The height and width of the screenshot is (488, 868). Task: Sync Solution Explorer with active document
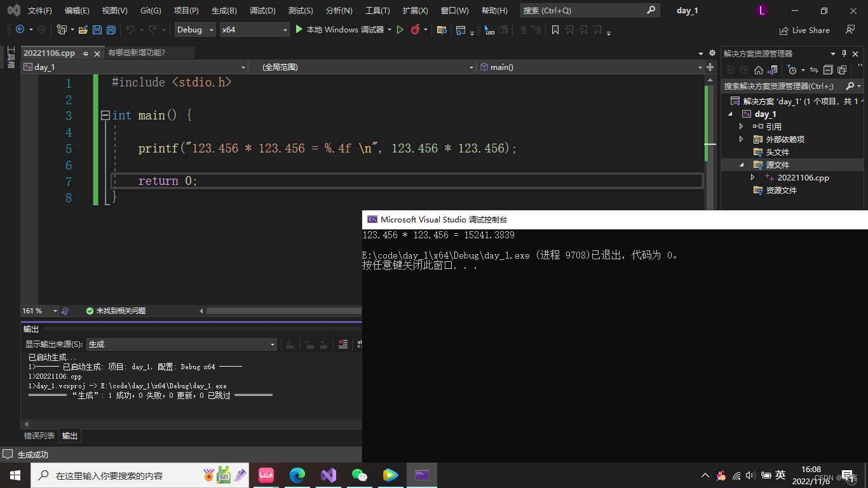tap(815, 71)
